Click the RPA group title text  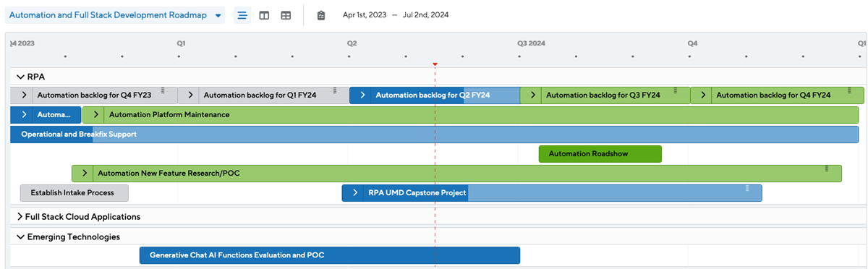tap(36, 77)
